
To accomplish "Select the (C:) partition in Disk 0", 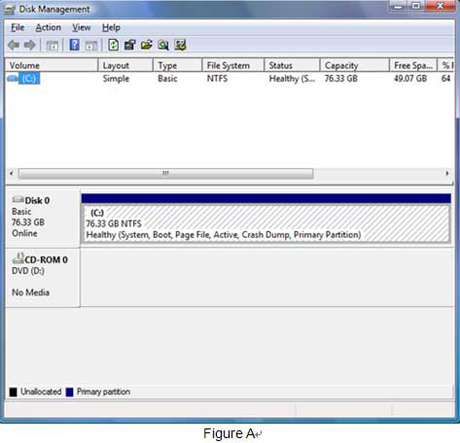I will click(x=266, y=223).
